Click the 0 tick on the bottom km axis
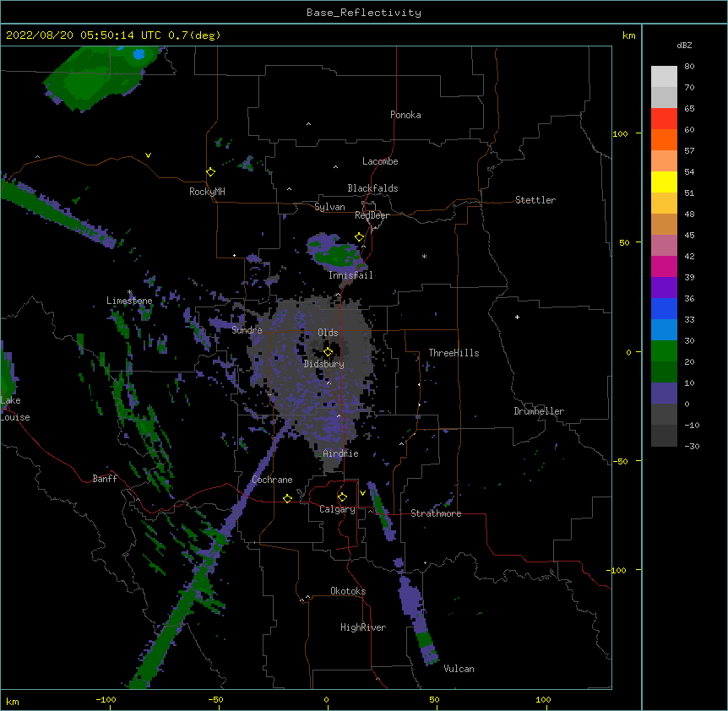The height and width of the screenshot is (711, 728). point(326,699)
